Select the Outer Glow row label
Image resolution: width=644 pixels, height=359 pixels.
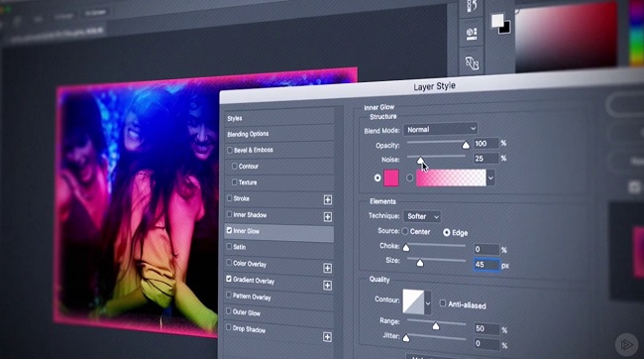[x=247, y=312]
